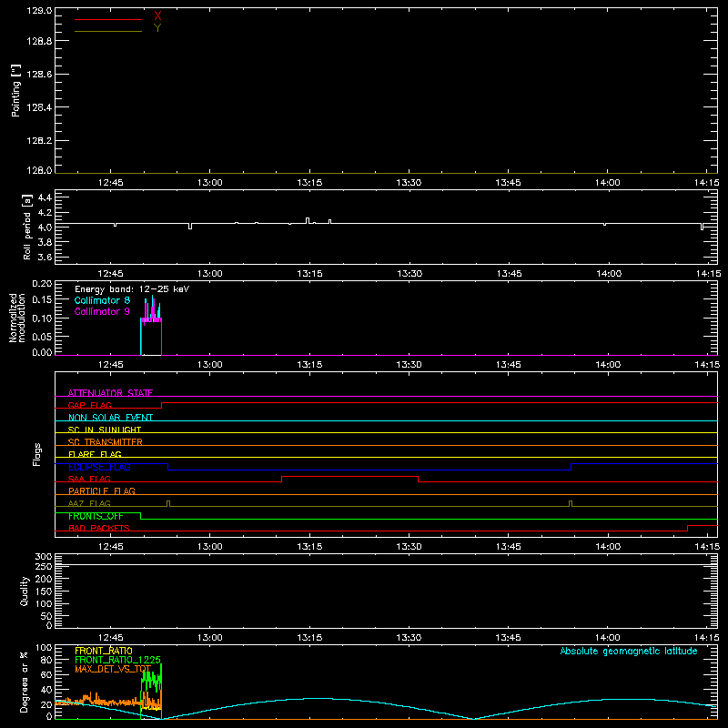This screenshot has width=728, height=728.
Task: Click the 13:15 time label under Roll period plot
Action: (309, 274)
